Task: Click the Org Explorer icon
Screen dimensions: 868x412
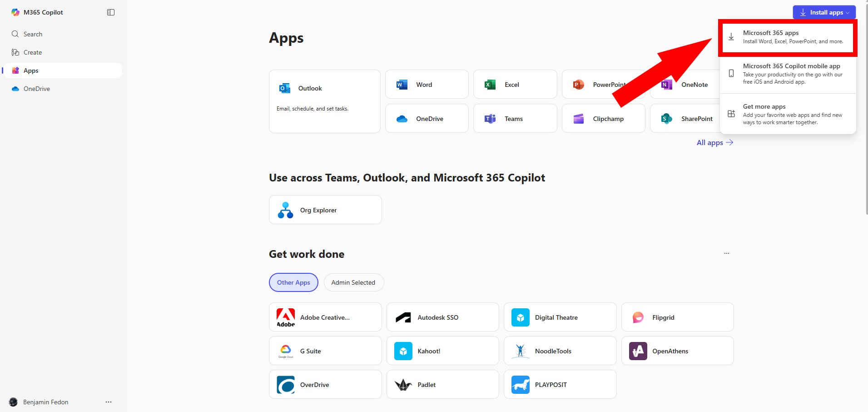Action: (x=285, y=210)
